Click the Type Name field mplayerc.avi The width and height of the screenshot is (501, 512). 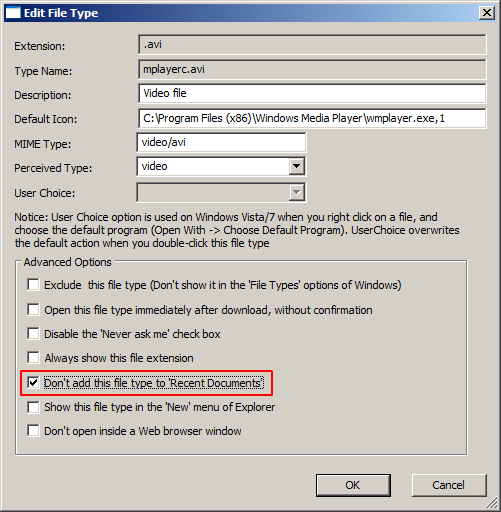(x=312, y=69)
